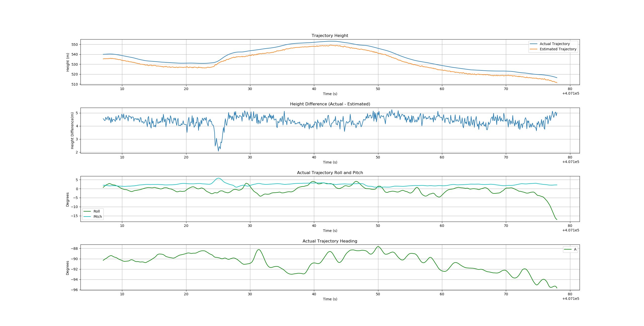Image resolution: width=644 pixels, height=326 pixels.
Task: Click cyan line sample beside Pitch legend
Action: click(x=87, y=217)
